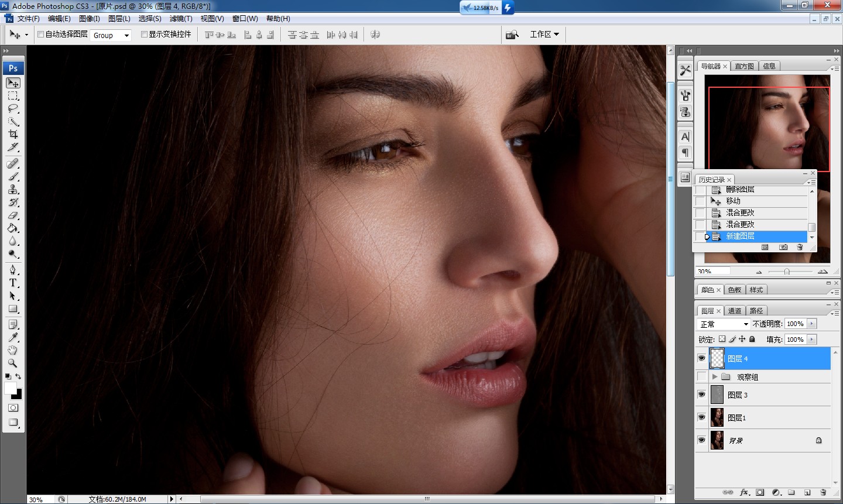
Task: Enable the 显示变换控件 checkbox
Action: coord(144,35)
